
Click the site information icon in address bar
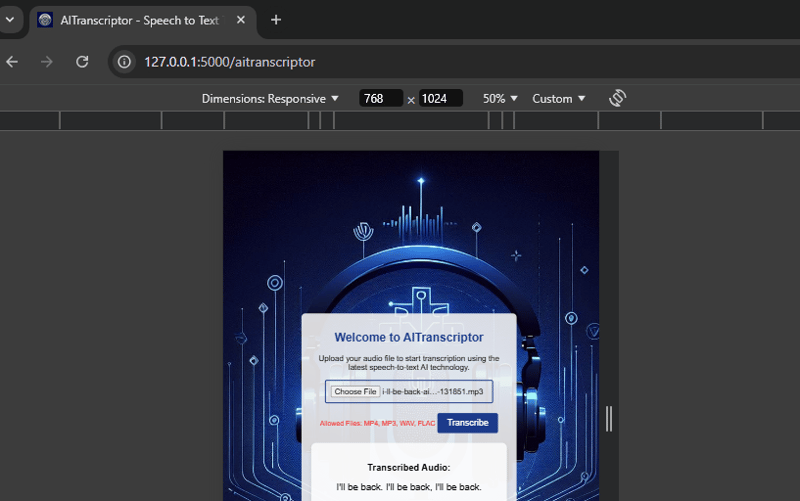pos(124,62)
